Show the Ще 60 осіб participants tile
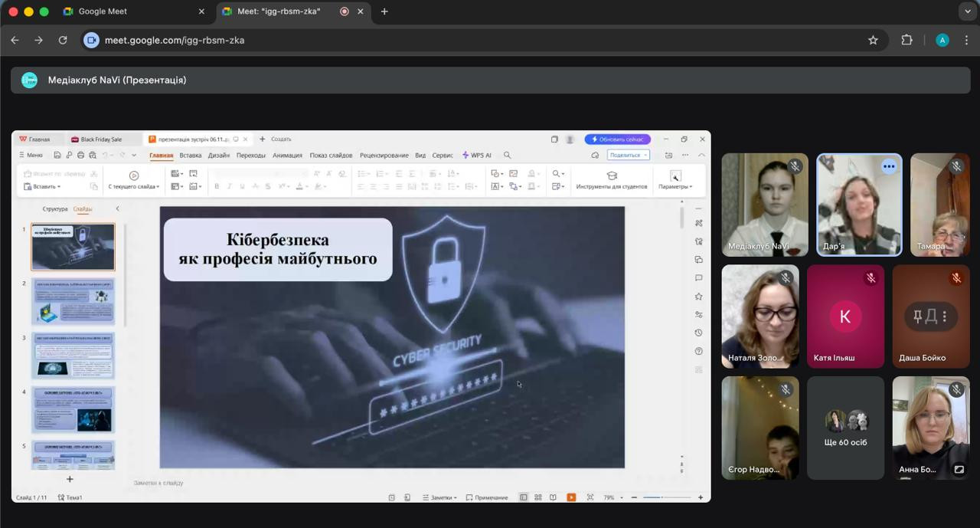The width and height of the screenshot is (980, 528). click(845, 428)
